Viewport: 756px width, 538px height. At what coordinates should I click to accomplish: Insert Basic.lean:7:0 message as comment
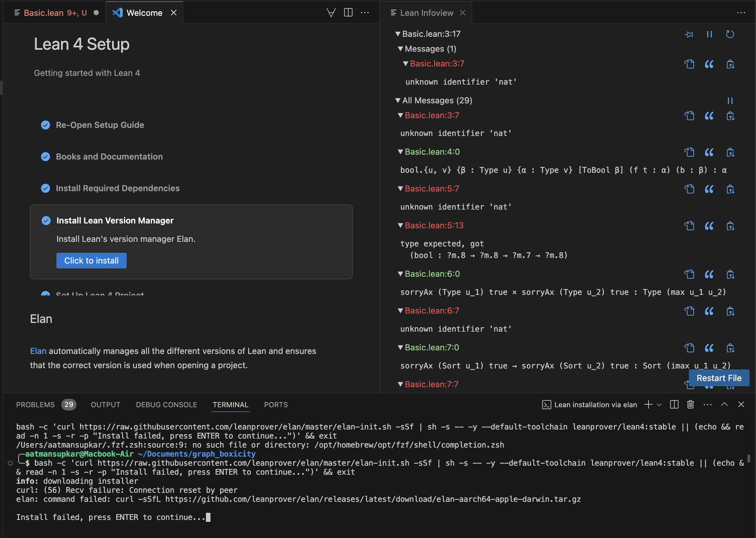(709, 348)
